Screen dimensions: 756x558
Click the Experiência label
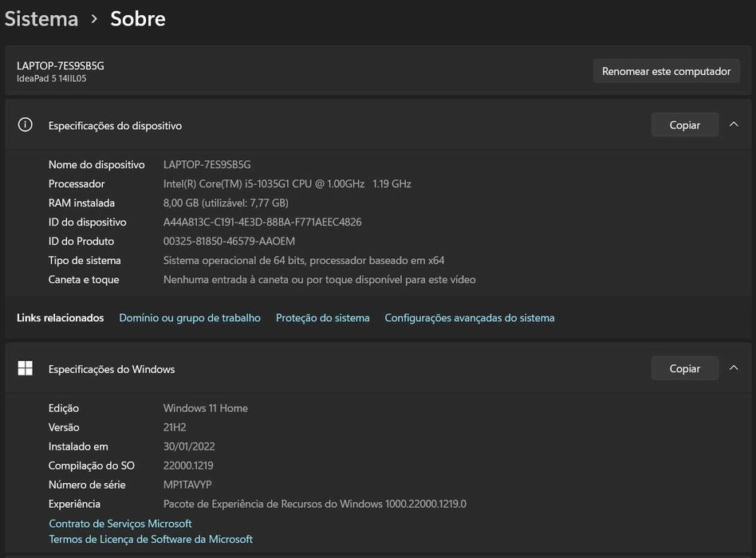74,504
